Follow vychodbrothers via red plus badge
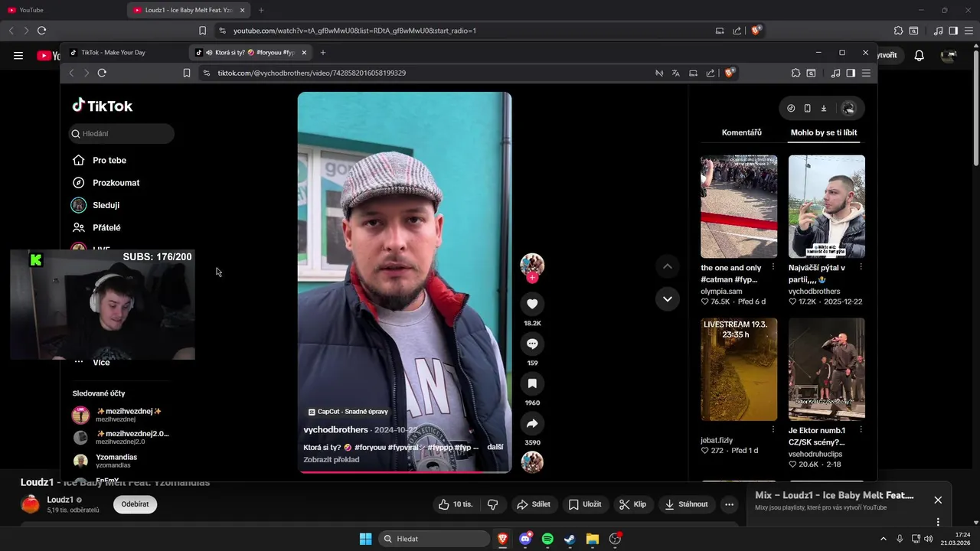The width and height of the screenshot is (980, 551). (x=532, y=278)
